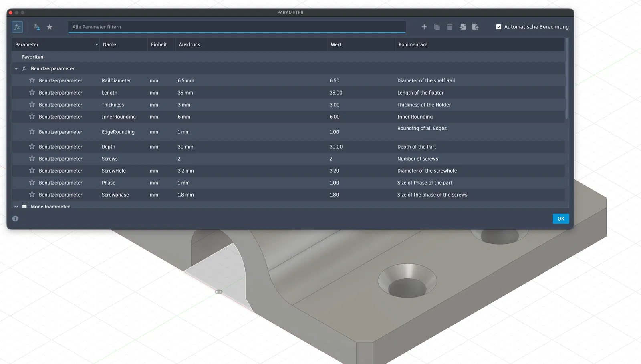This screenshot has height=364, width=641.
Task: Click the Screwphase name cell
Action: pyautogui.click(x=115, y=195)
